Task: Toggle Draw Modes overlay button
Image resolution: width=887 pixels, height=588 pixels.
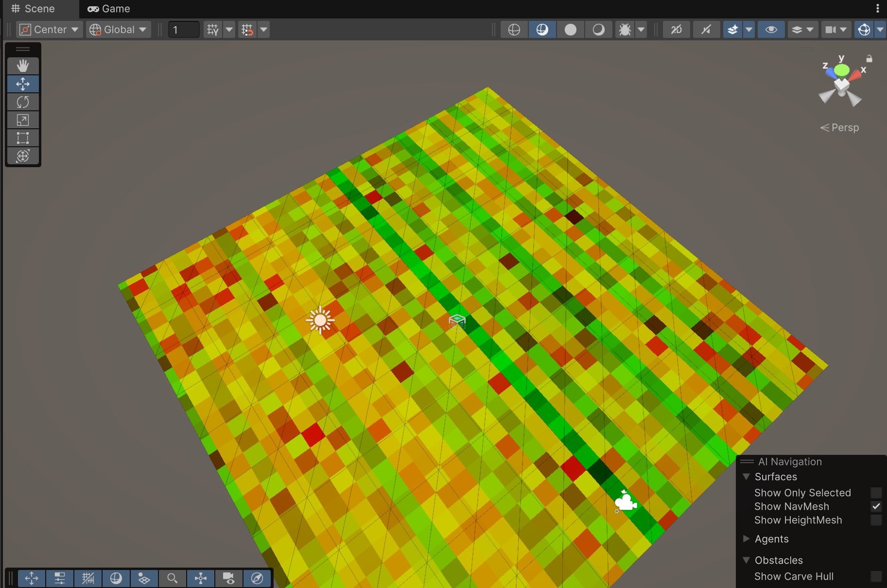Action: (x=116, y=578)
